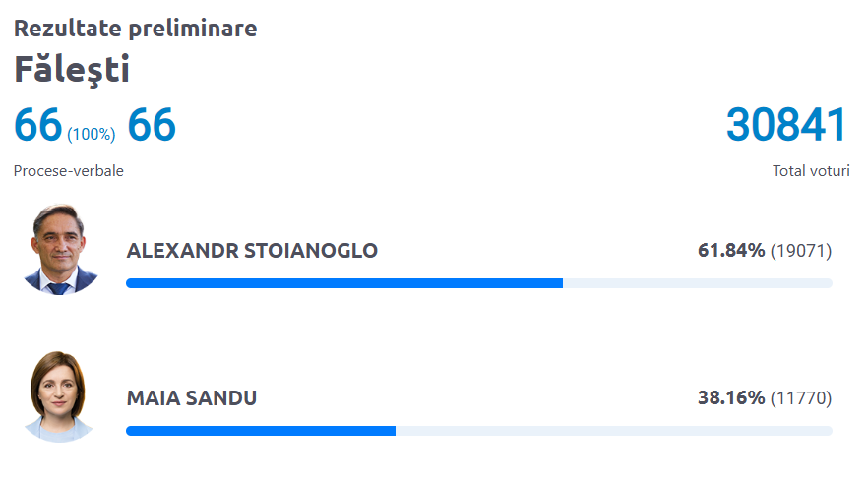
Task: Click the unfilled part of Sandu's bar
Action: (614, 431)
